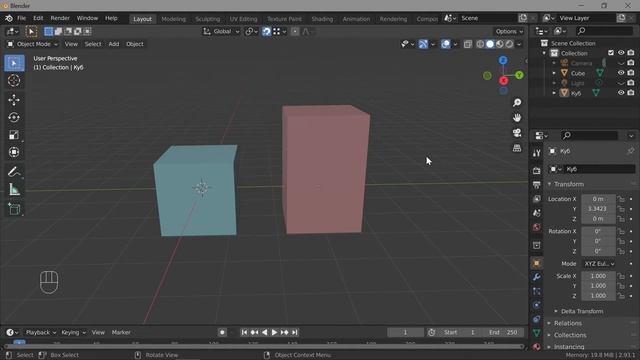Image resolution: width=640 pixels, height=360 pixels.
Task: Toggle Collection exclude checkbox
Action: click(x=611, y=53)
